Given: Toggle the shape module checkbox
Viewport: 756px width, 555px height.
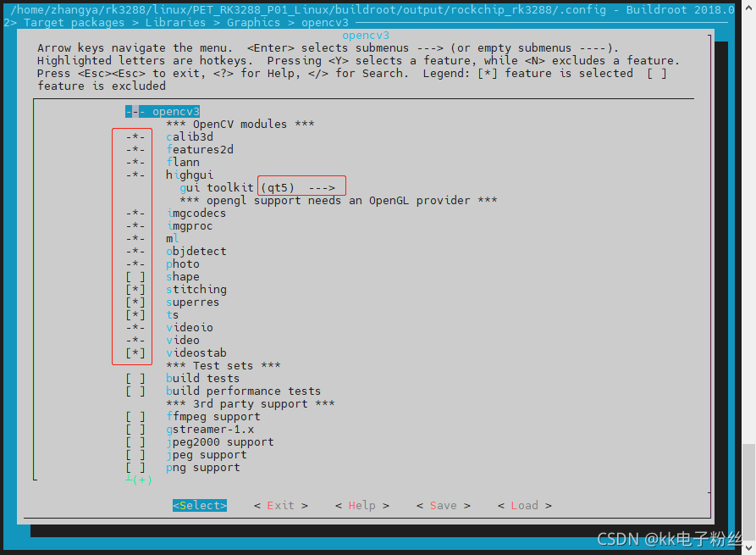Looking at the screenshot, I should [x=135, y=277].
